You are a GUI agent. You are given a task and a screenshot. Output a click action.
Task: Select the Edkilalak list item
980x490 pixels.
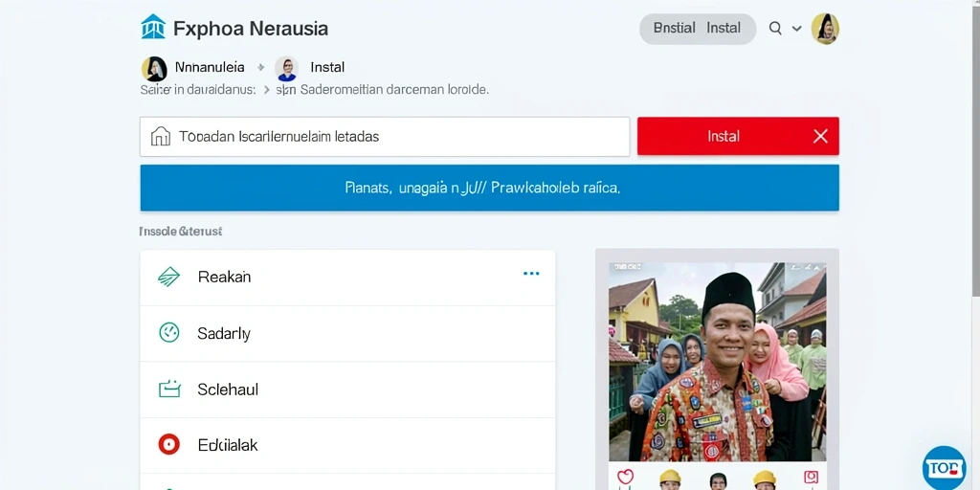click(x=347, y=445)
